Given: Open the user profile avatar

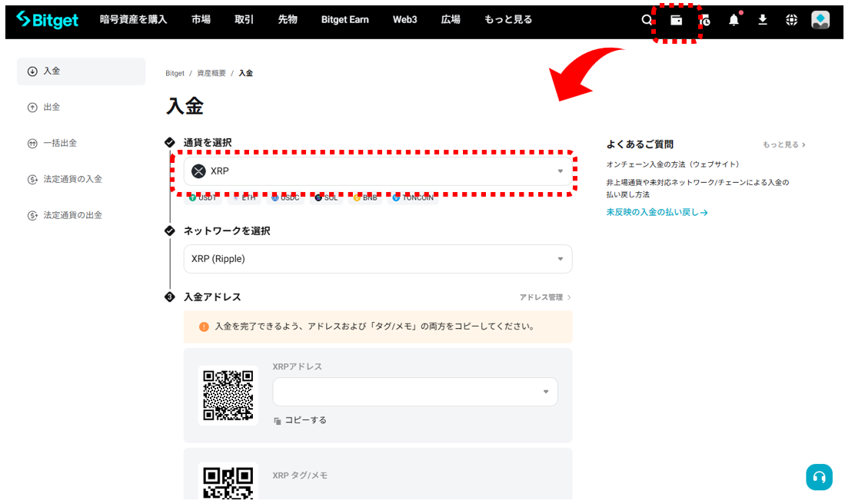Looking at the screenshot, I should tap(820, 20).
